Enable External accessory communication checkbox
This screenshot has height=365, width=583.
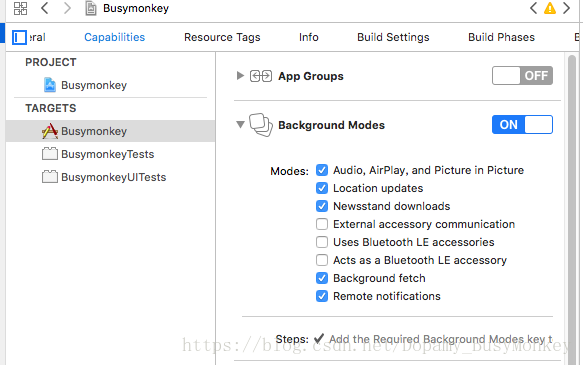point(322,224)
